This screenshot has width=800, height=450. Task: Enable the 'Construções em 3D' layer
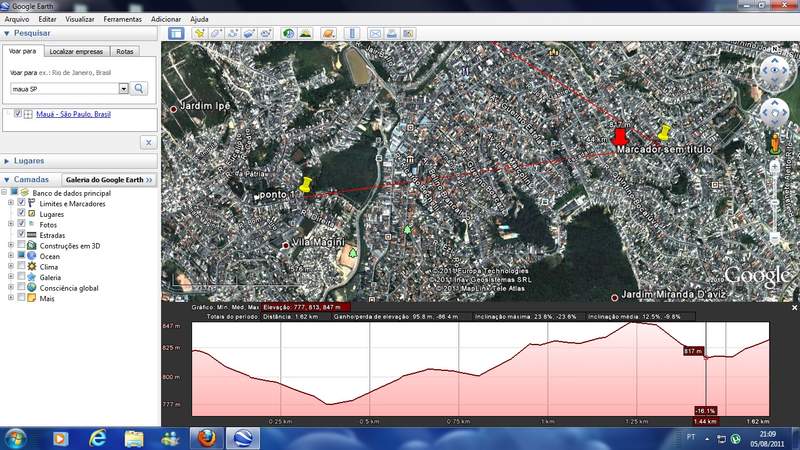[21, 245]
